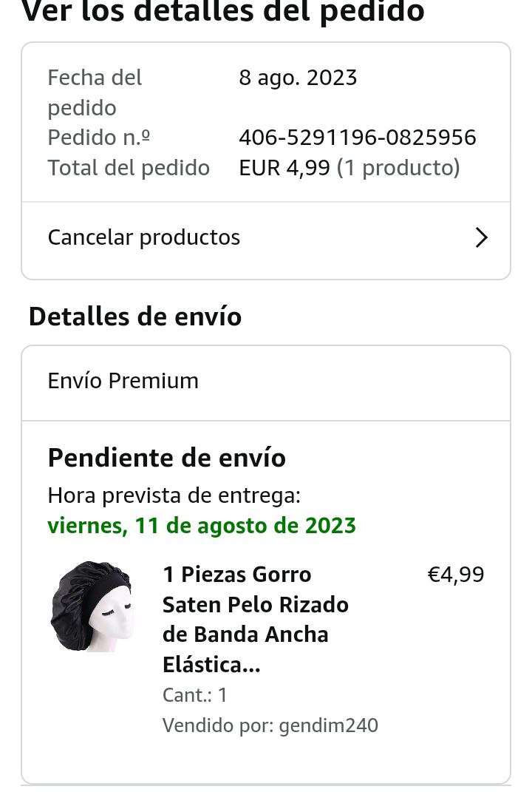Open the chevron arrow beside Cancelar productos
This screenshot has height=792, width=532.
point(482,237)
